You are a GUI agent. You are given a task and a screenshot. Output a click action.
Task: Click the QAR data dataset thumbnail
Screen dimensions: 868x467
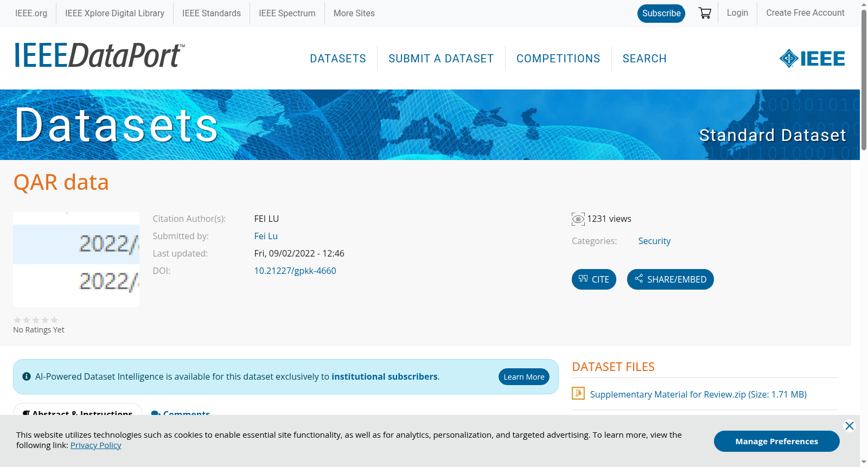tap(76, 259)
